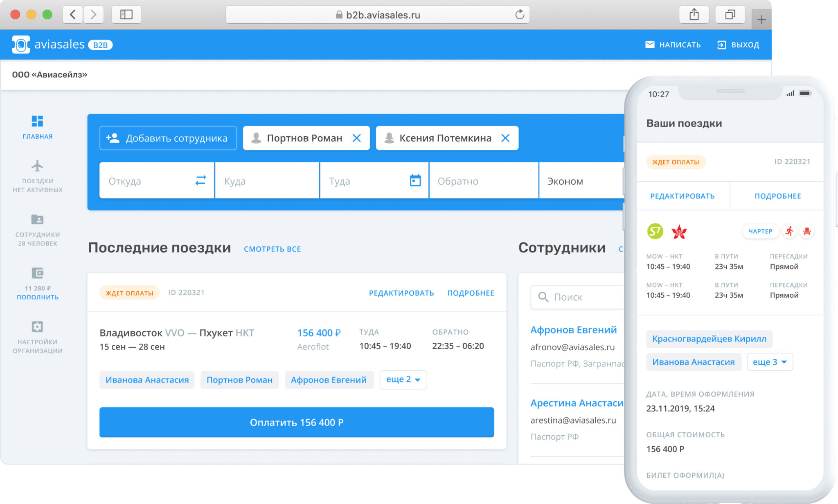Select Красногвардейцев Кирилл tag on phone
The image size is (838, 504).
pyautogui.click(x=709, y=339)
